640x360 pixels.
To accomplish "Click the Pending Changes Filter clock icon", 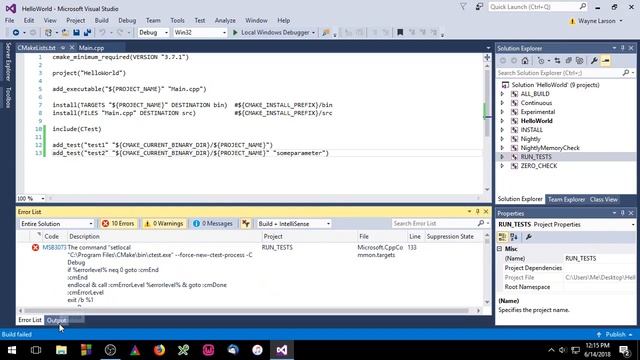I will pyautogui.click(x=541, y=60).
